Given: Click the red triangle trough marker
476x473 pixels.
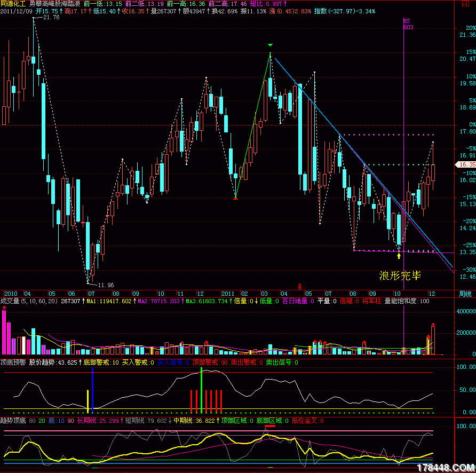Looking at the screenshot, I should tap(235, 198).
